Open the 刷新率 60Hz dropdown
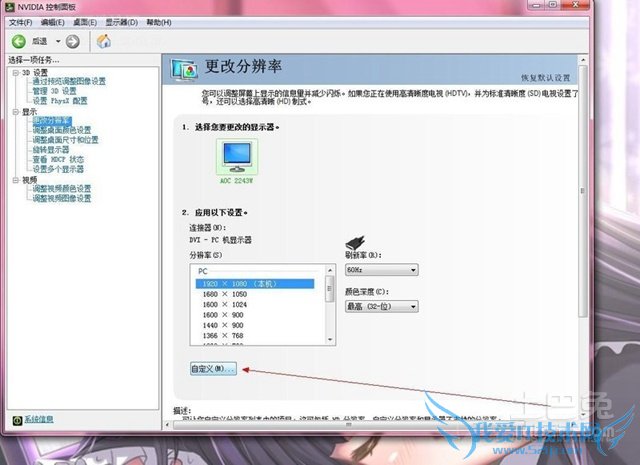This screenshot has height=465, width=640. coord(382,270)
